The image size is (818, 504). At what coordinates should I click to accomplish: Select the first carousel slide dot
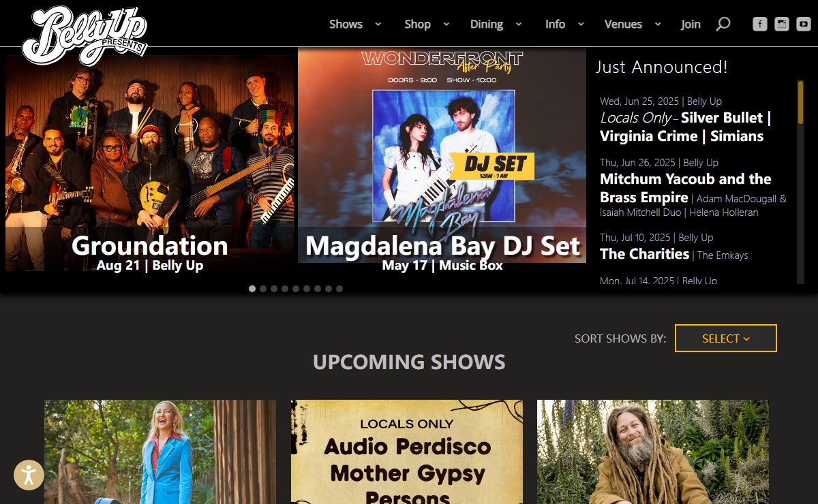coord(252,289)
